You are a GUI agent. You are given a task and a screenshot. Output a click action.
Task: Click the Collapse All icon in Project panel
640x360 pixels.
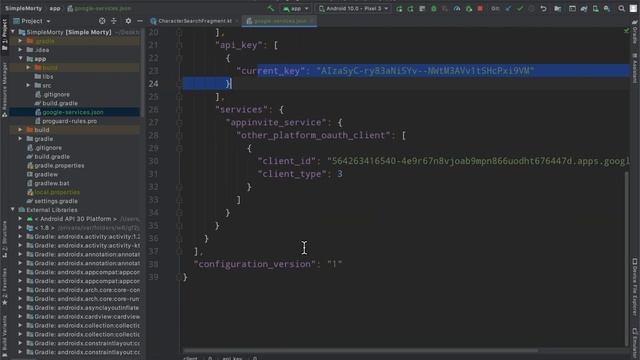(x=114, y=21)
